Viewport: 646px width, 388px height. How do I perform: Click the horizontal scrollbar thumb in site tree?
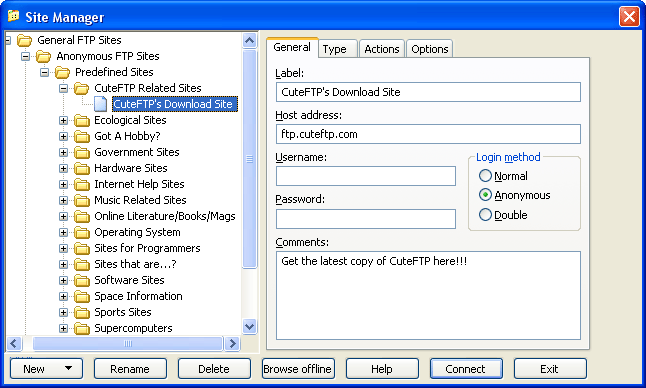[x=128, y=343]
